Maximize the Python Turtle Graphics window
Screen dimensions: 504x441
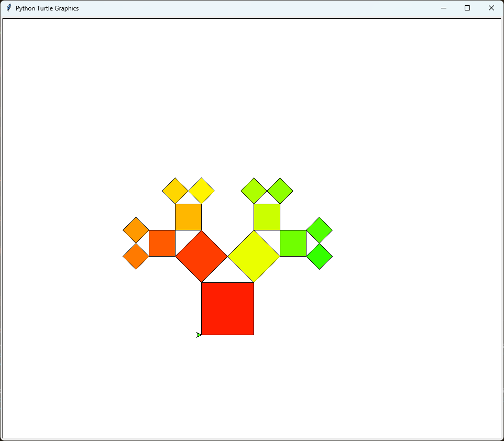pyautogui.click(x=467, y=8)
